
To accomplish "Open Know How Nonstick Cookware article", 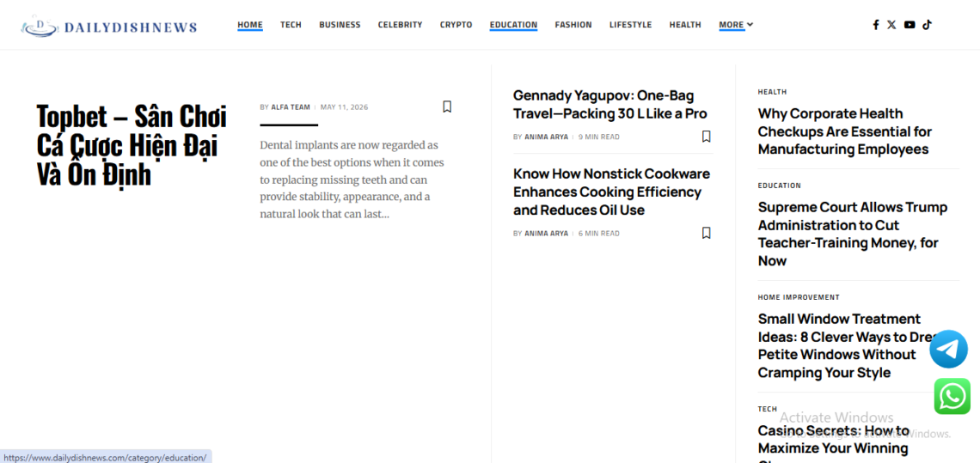I will tap(611, 192).
